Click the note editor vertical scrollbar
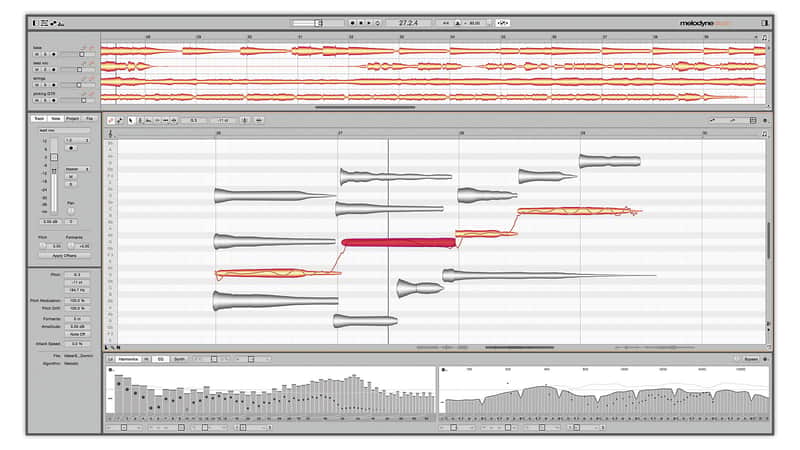Image resolution: width=800 pixels, height=450 pixels. point(768,240)
